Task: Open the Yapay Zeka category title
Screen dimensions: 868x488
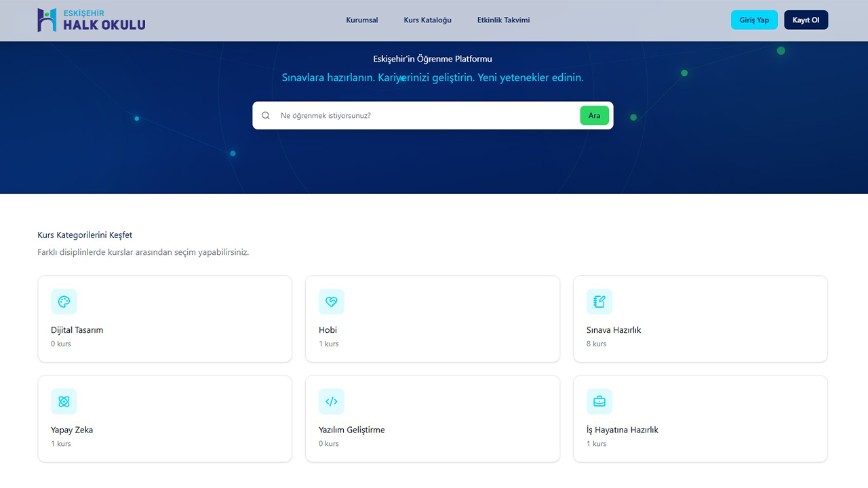Action: [72, 430]
